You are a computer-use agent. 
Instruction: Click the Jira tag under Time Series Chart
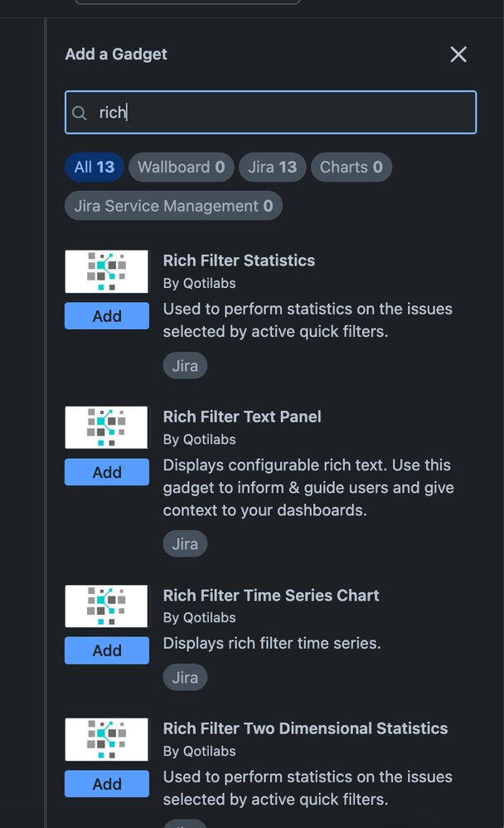tap(185, 678)
